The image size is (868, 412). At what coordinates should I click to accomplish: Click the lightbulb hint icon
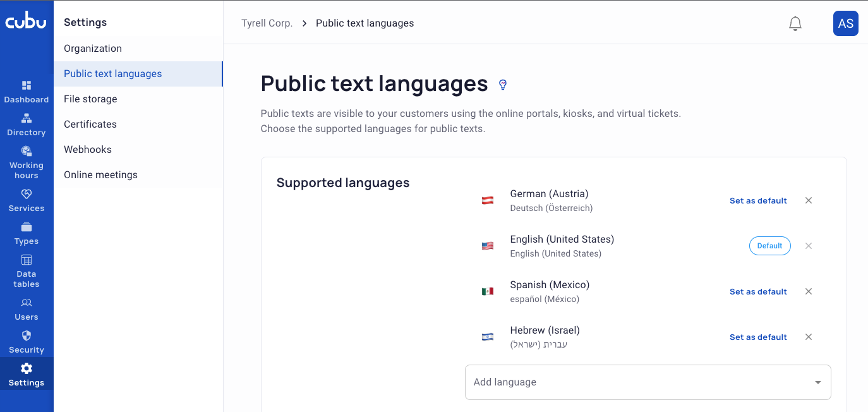(x=503, y=84)
